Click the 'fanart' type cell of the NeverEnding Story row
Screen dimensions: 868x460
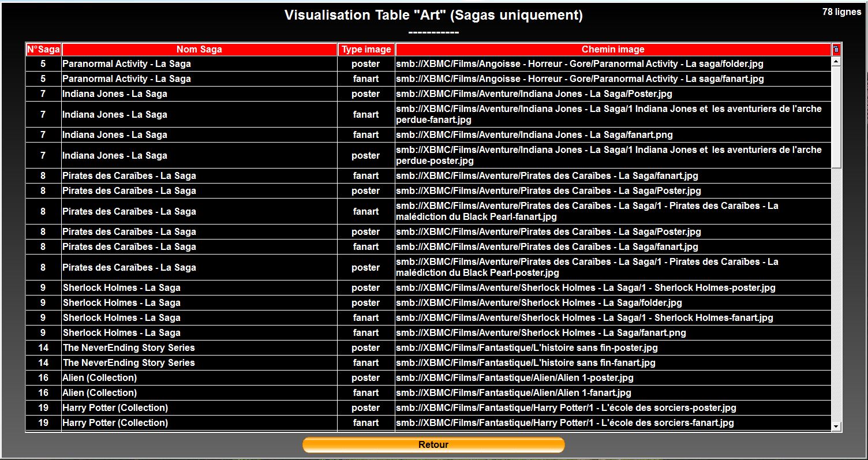click(366, 363)
